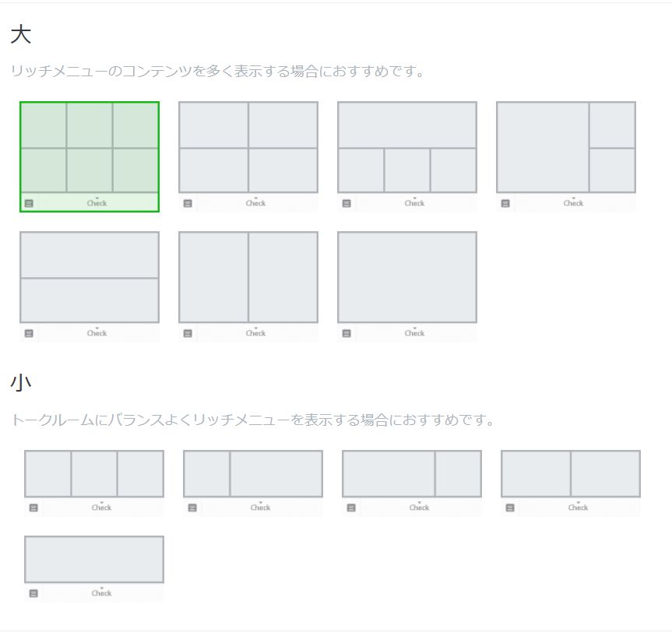Select the large two stacked rows template
672x636 pixels.
[90, 277]
